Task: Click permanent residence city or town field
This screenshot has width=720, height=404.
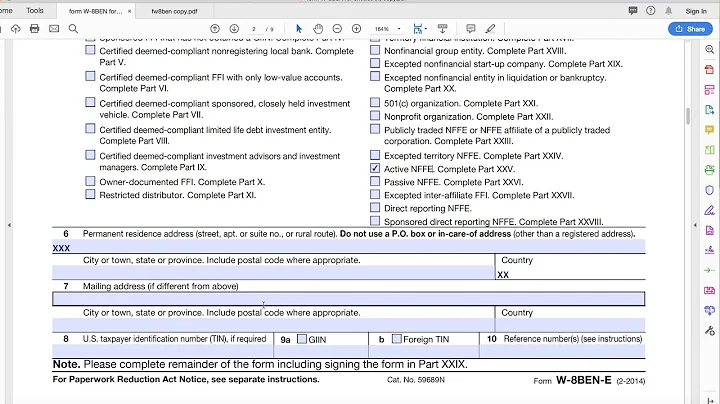Action: (273, 273)
